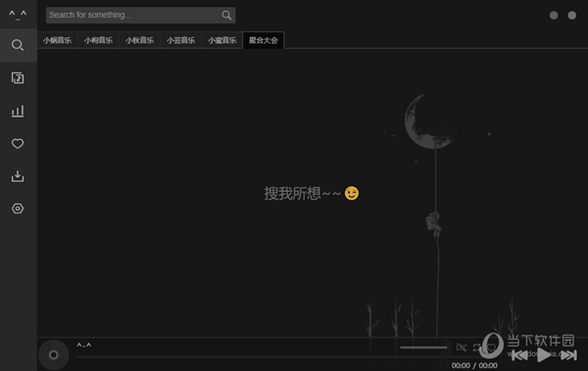Click the spinning disc album thumbnail

54,354
